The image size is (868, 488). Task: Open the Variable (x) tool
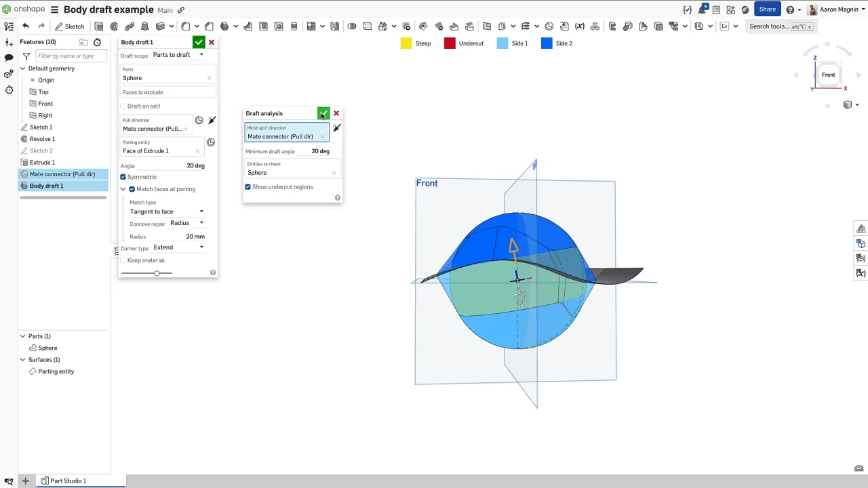[x=579, y=26]
